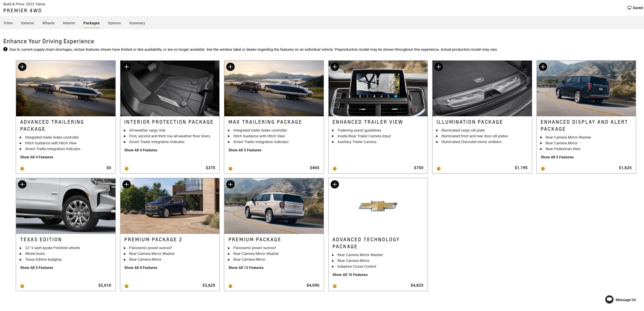Click the Premium Package white SUV photo

[274, 206]
